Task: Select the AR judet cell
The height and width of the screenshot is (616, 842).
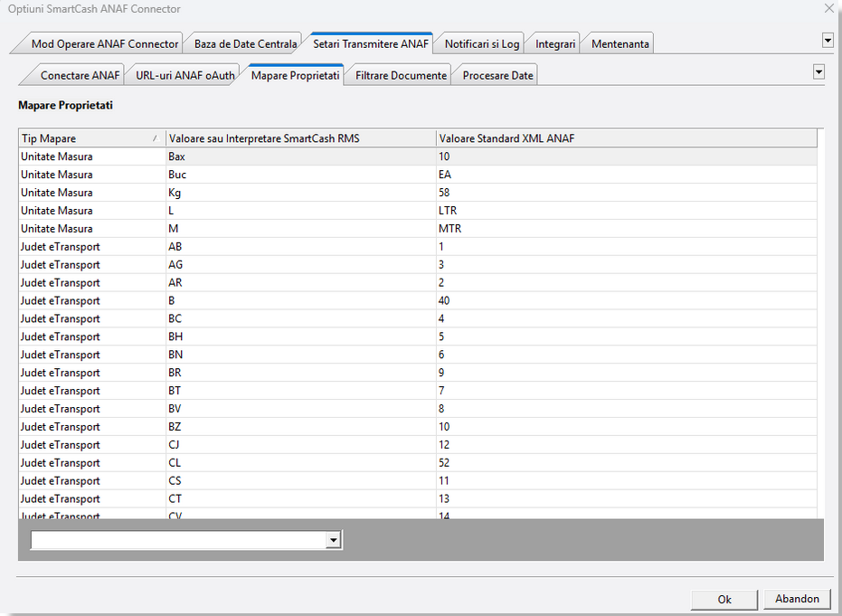Action: tap(300, 283)
